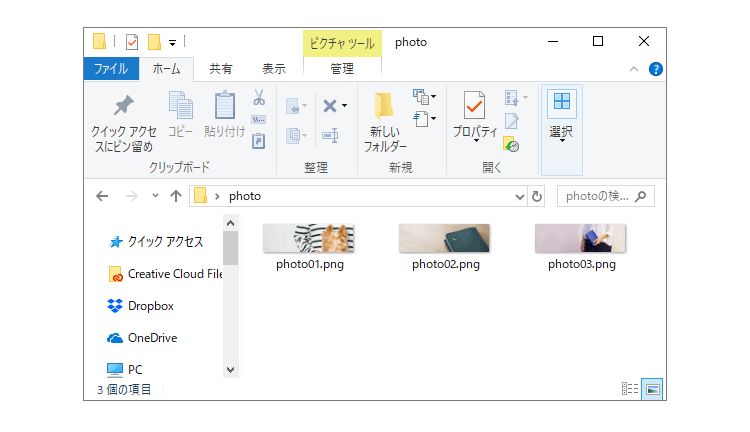Click the blue Help question mark icon

655,69
